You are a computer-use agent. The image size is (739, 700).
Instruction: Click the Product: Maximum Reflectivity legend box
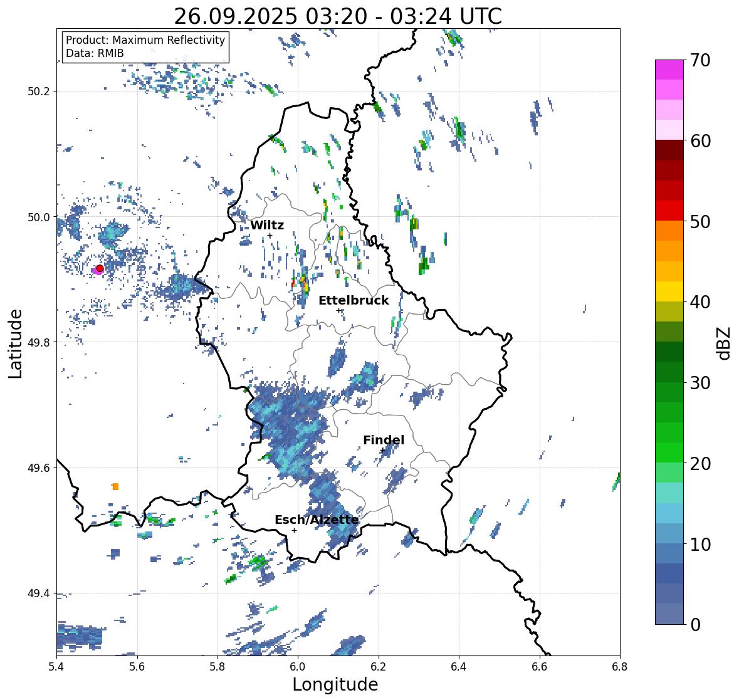coord(145,46)
